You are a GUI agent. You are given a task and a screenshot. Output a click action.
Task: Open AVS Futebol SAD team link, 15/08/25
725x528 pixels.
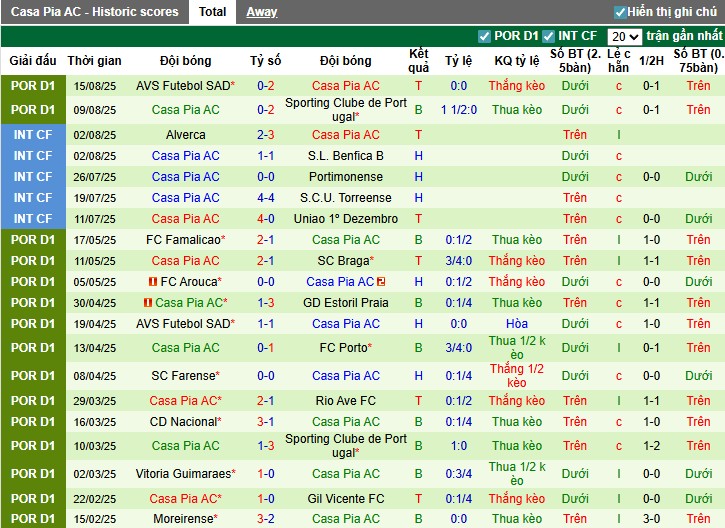(x=183, y=86)
